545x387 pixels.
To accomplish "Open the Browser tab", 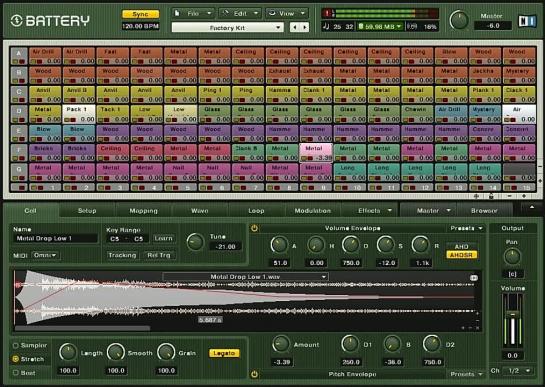I will coord(484,211).
